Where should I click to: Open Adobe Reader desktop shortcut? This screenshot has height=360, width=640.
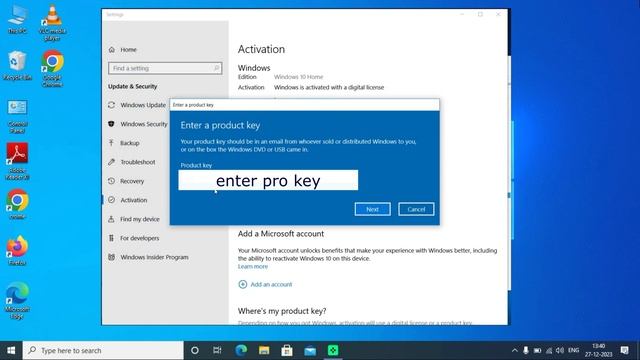click(17, 161)
